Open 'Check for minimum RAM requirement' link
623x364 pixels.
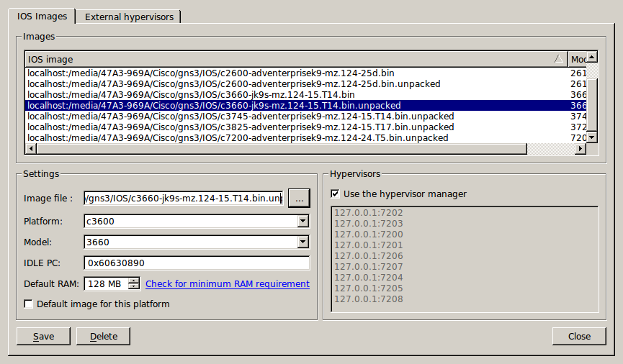click(228, 284)
